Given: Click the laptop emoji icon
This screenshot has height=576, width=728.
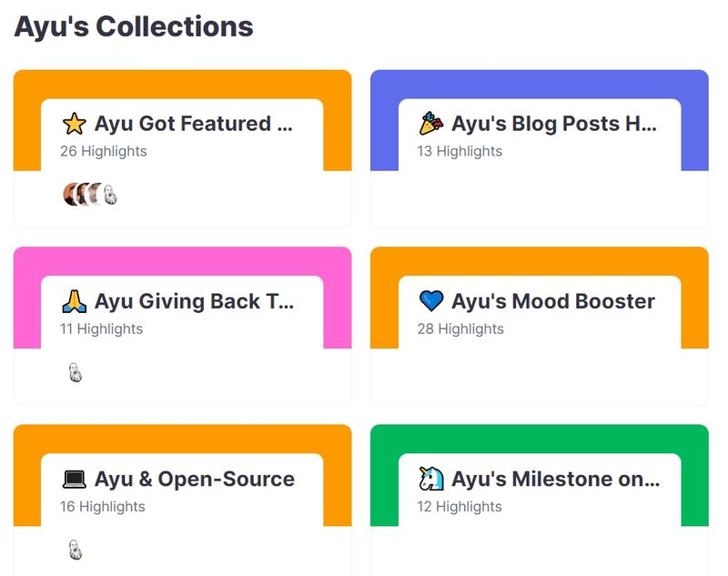Looking at the screenshot, I should pos(74,479).
